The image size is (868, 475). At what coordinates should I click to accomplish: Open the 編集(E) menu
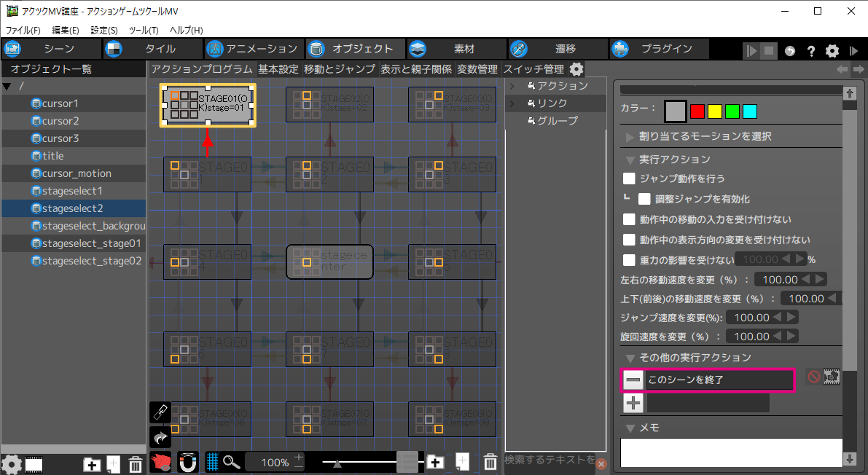(x=66, y=30)
